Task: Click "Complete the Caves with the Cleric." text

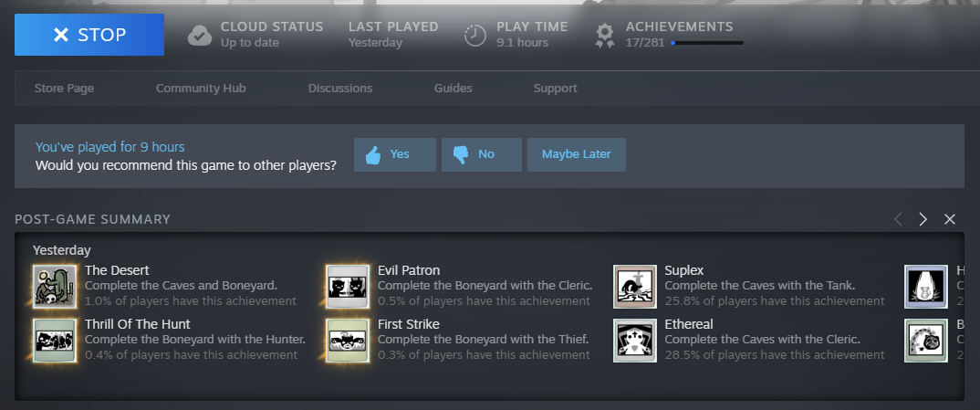Action: (763, 340)
